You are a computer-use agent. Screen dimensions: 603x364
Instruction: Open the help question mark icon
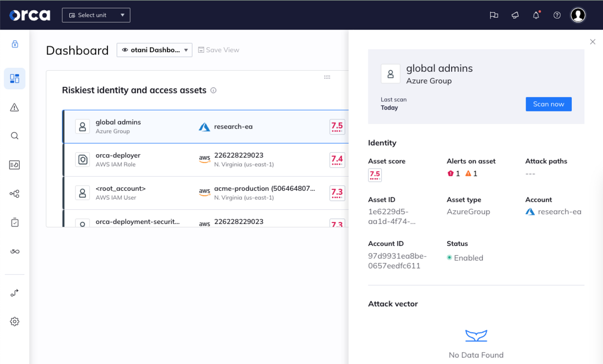click(x=557, y=15)
